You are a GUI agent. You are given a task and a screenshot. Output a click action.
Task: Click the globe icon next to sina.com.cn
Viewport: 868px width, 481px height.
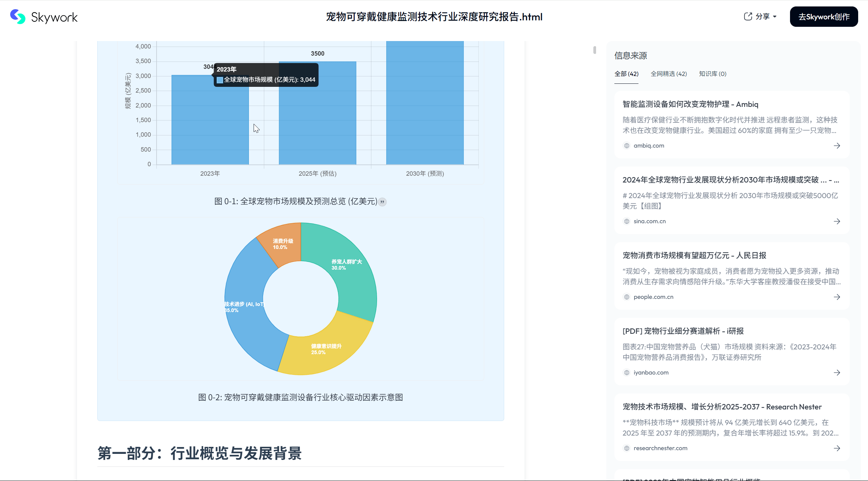(626, 221)
